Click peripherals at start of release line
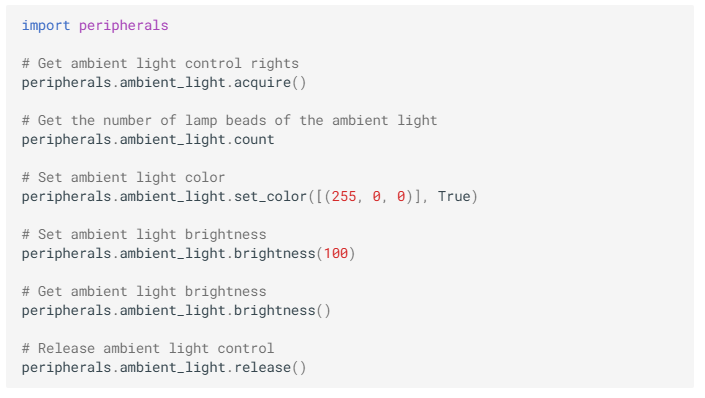Screen dimensions: 705x398 coord(67,368)
